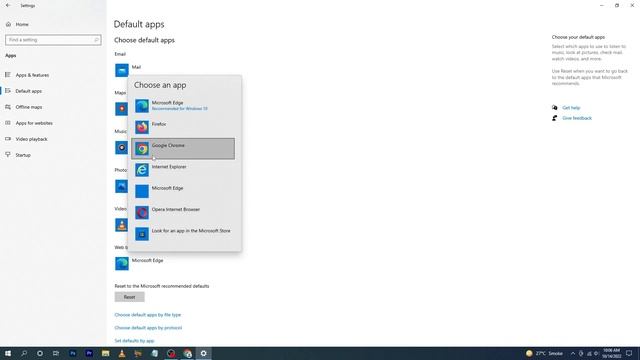Viewport: 640px width, 360px height.
Task: Open VLC media player from the taskbar
Action: pos(122,353)
